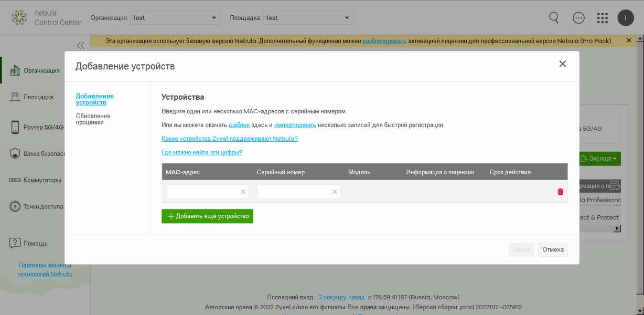
Task: Open the Площадка dropdown showing Test
Action: [x=308, y=17]
